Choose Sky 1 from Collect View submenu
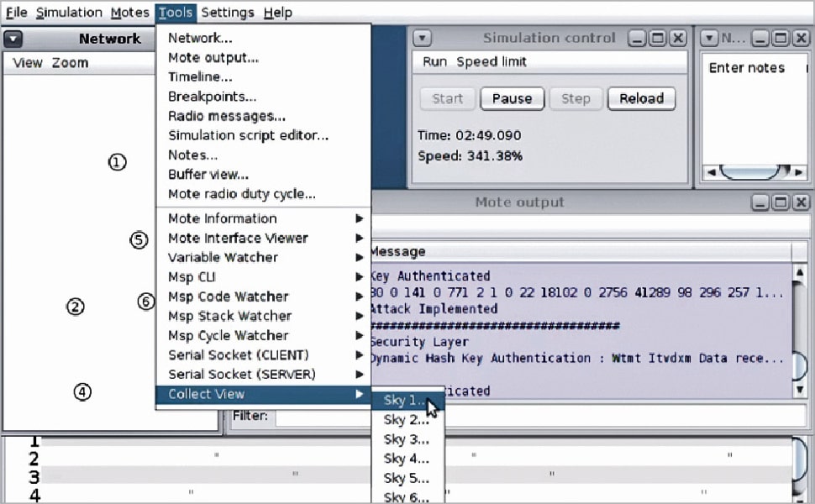 tap(406, 400)
